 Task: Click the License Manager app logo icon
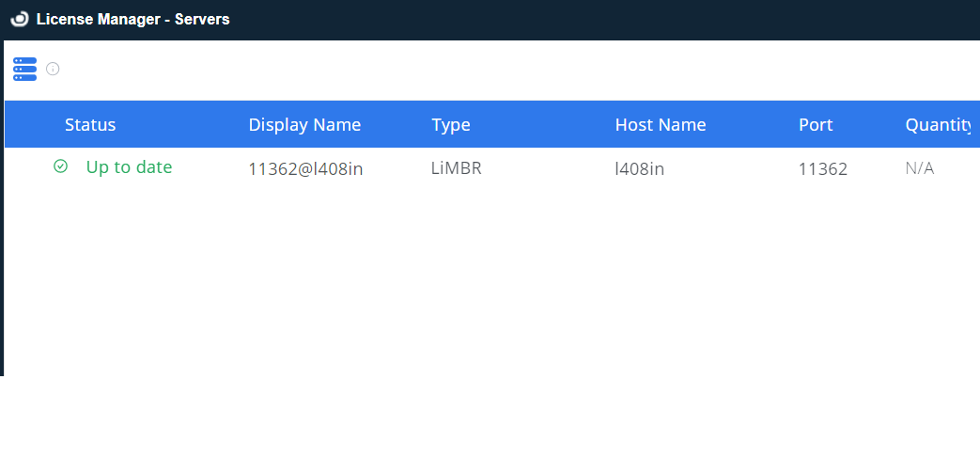click(19, 19)
